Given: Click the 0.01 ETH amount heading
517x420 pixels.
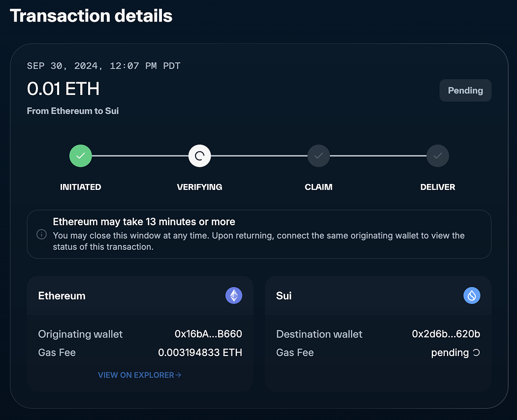Looking at the screenshot, I should point(63,89).
